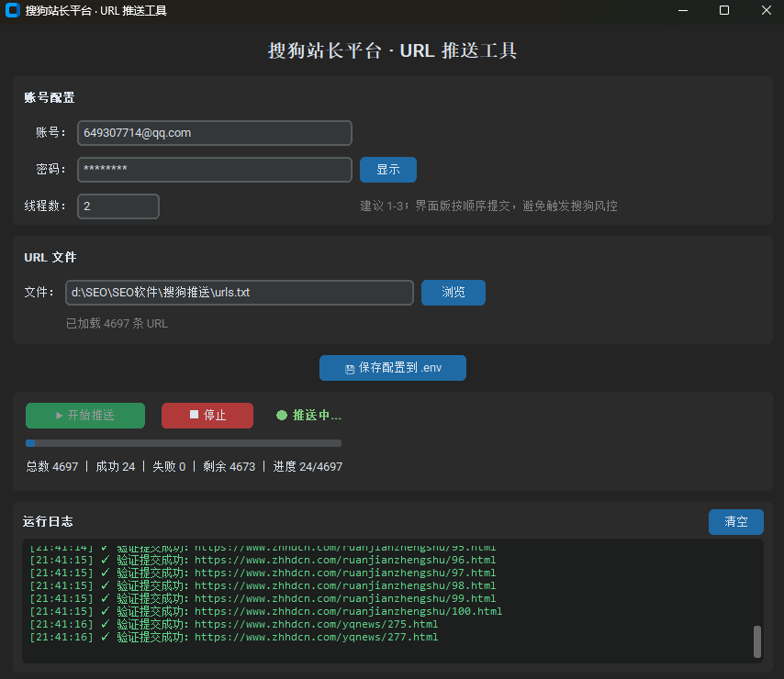Maximize the URL 推送工具 window
Screen dimensions: 784x679
[724, 10]
